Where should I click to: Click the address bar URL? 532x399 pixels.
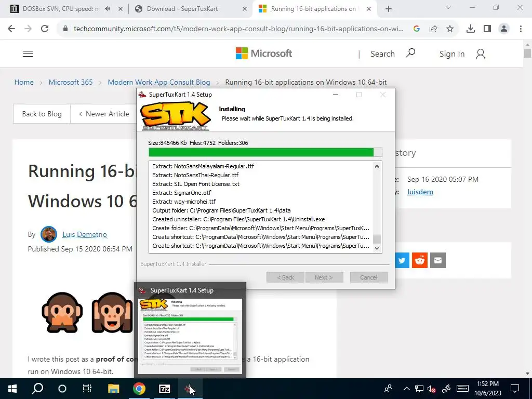point(238,29)
